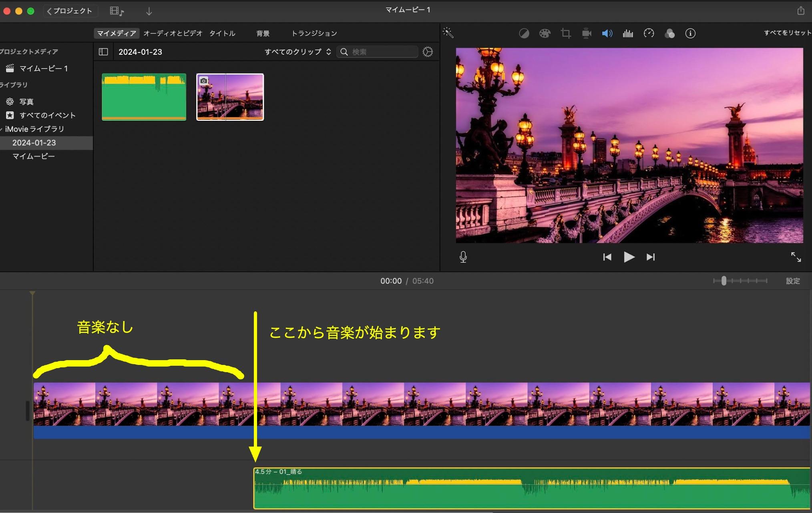Viewport: 812px width, 513px height.
Task: Click the import download arrow icon
Action: tap(149, 11)
